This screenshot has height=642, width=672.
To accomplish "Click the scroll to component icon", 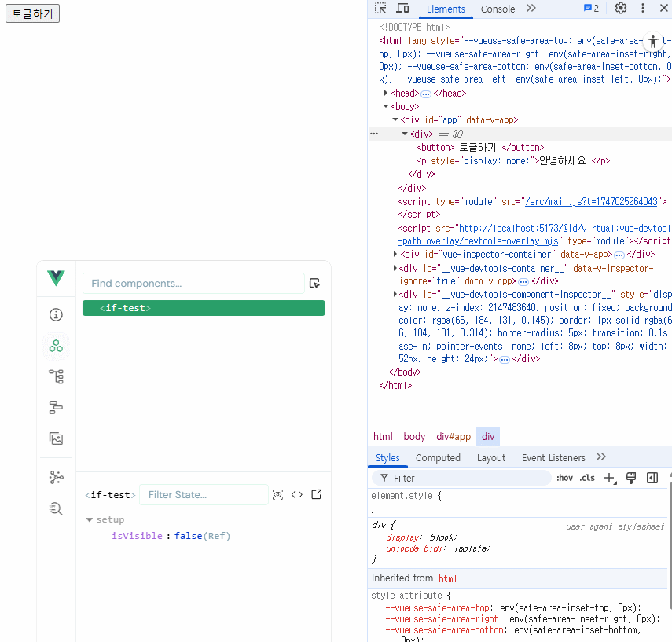I will coord(277,495).
